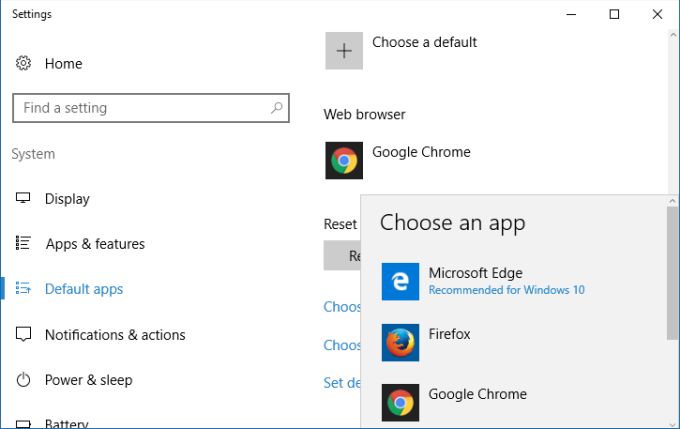Click in the Find a setting box
Image resolution: width=680 pixels, height=429 pixels.
(x=140, y=108)
